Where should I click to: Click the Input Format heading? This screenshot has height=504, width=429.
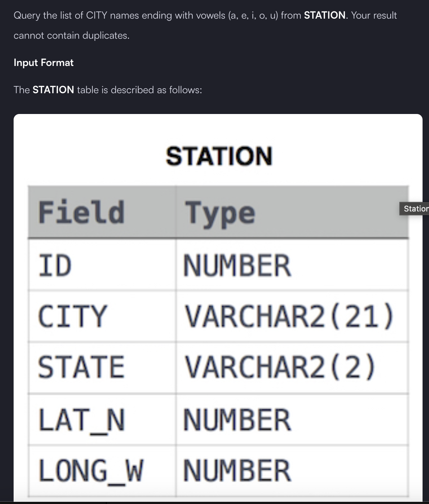click(44, 63)
